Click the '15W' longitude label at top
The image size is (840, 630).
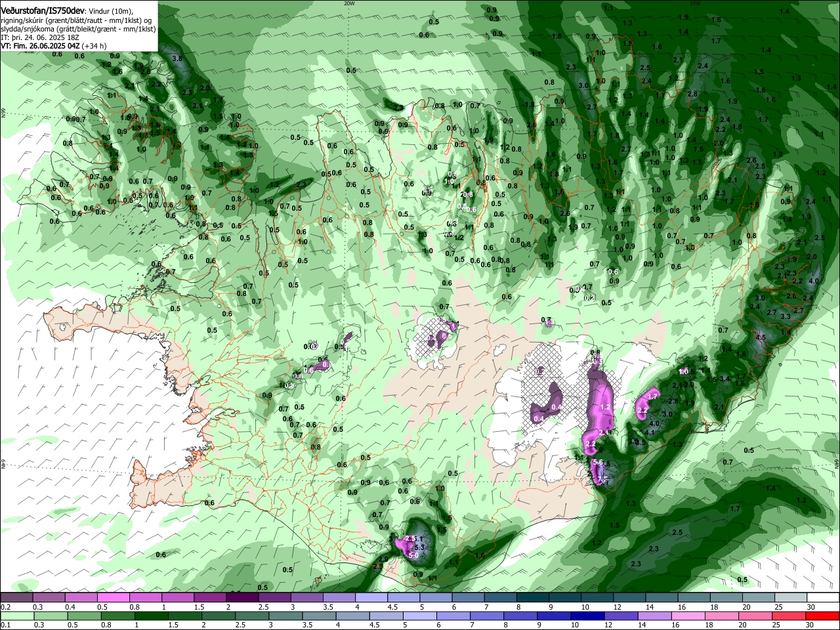(694, 3)
